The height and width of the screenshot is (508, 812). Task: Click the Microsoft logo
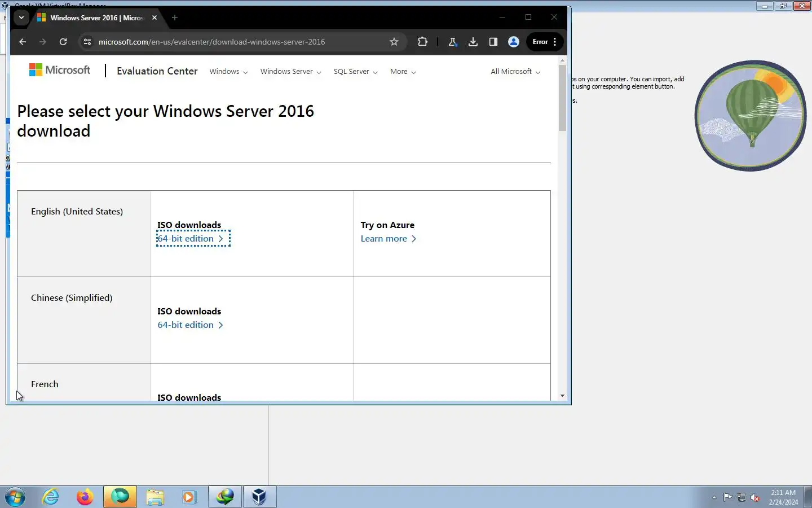point(60,70)
